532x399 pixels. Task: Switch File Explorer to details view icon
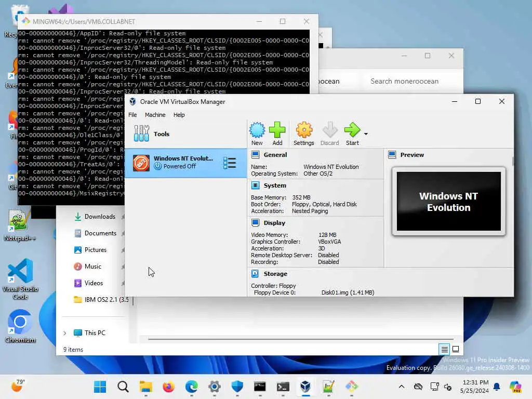tap(445, 349)
